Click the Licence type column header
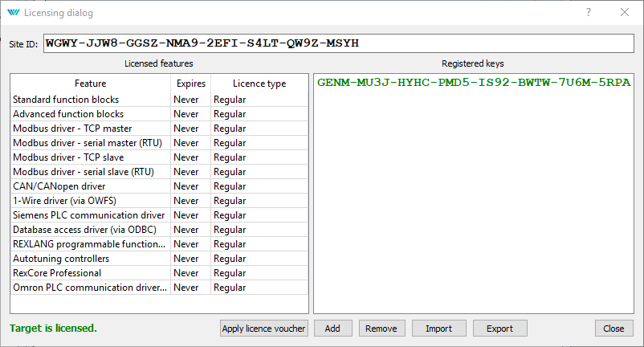Screen dimensions: 644x347 click(x=259, y=84)
